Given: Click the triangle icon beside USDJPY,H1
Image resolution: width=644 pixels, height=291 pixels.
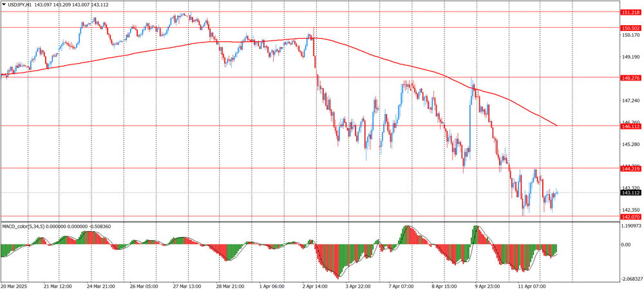Looking at the screenshot, I should [4, 5].
